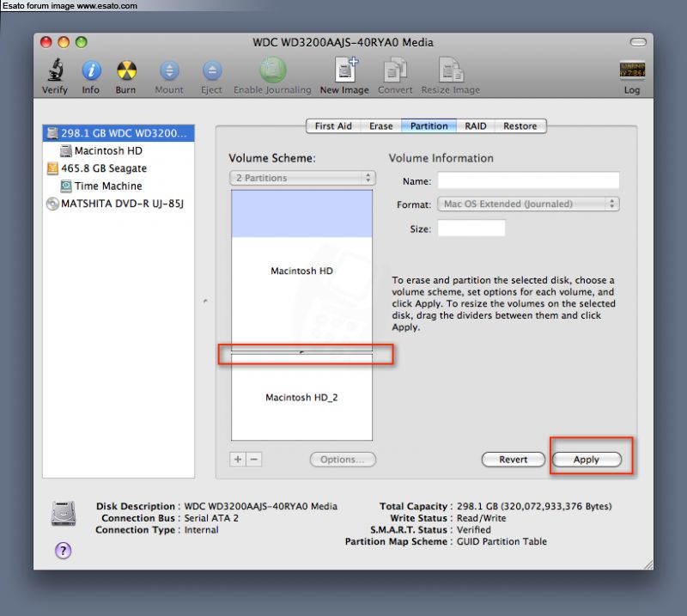Open the Info toolbar icon

[x=91, y=70]
